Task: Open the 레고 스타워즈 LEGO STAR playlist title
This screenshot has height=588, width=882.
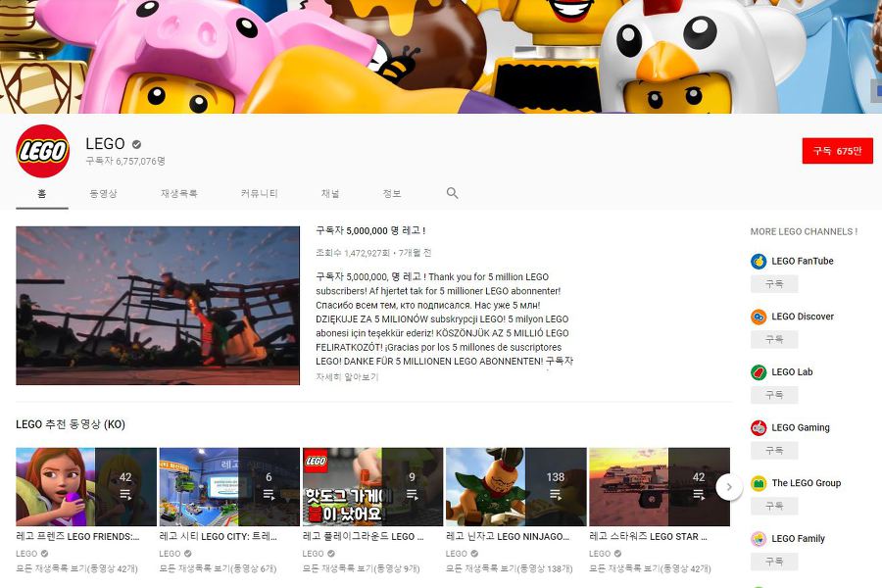Action: [648, 537]
